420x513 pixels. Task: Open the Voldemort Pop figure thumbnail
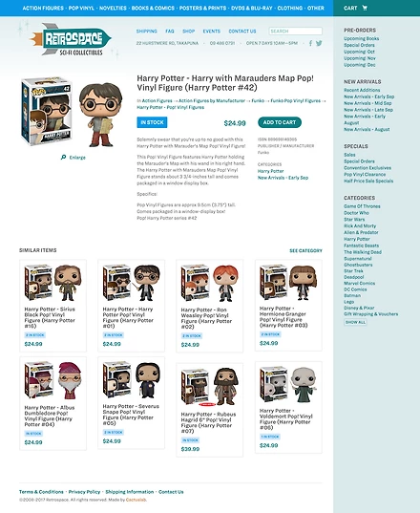[288, 385]
